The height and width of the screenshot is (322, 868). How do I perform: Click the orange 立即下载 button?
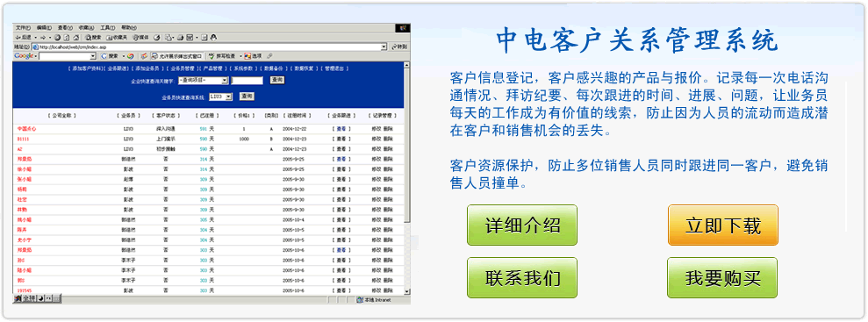click(723, 225)
